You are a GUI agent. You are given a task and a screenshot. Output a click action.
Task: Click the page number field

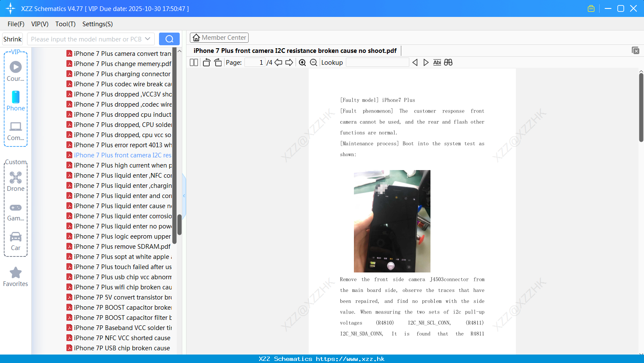coord(255,63)
